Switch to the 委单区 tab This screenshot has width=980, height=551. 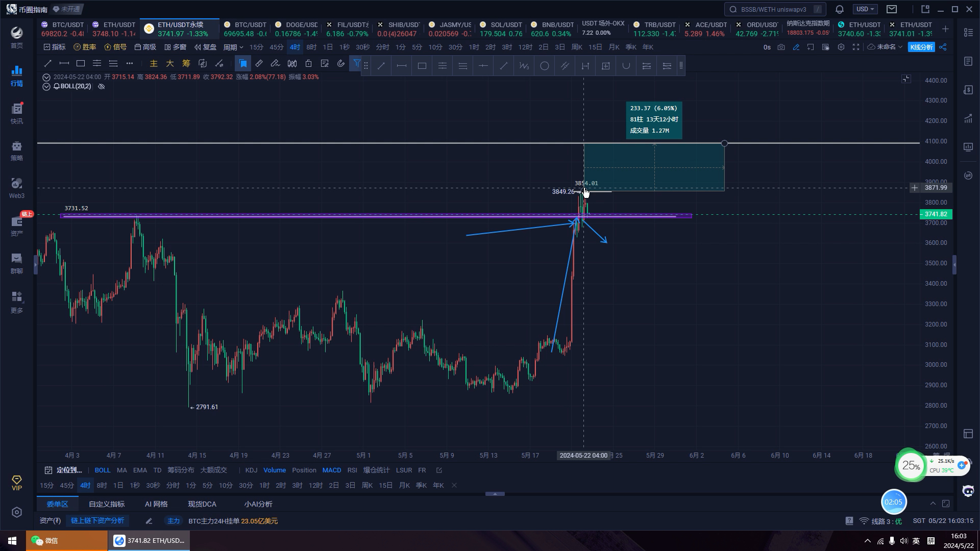click(x=58, y=504)
